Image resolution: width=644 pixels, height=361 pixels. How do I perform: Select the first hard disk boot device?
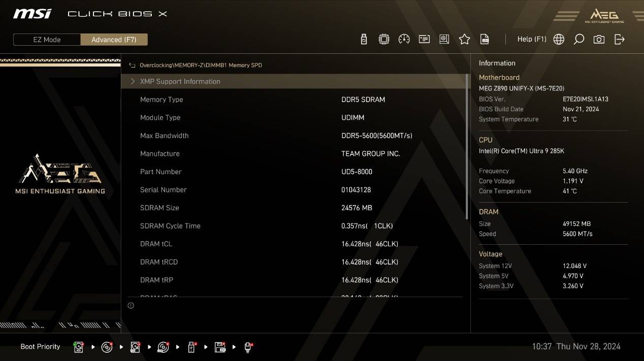78,347
